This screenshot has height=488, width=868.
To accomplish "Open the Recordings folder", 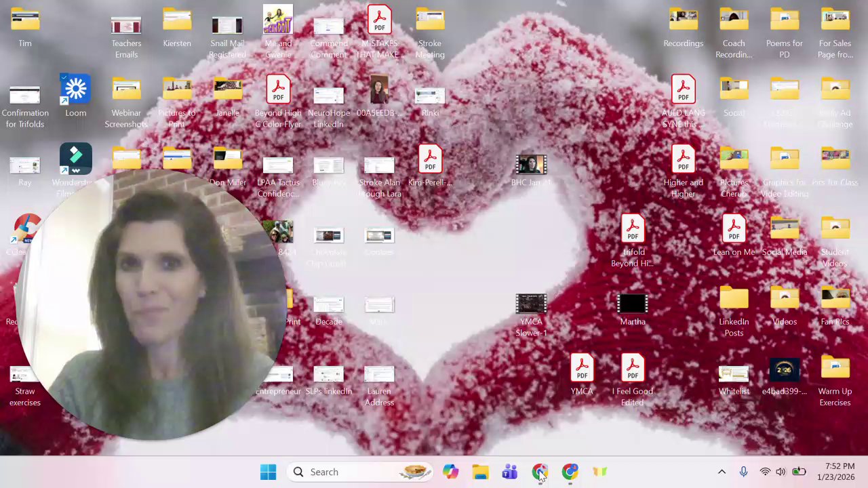I will [x=683, y=26].
